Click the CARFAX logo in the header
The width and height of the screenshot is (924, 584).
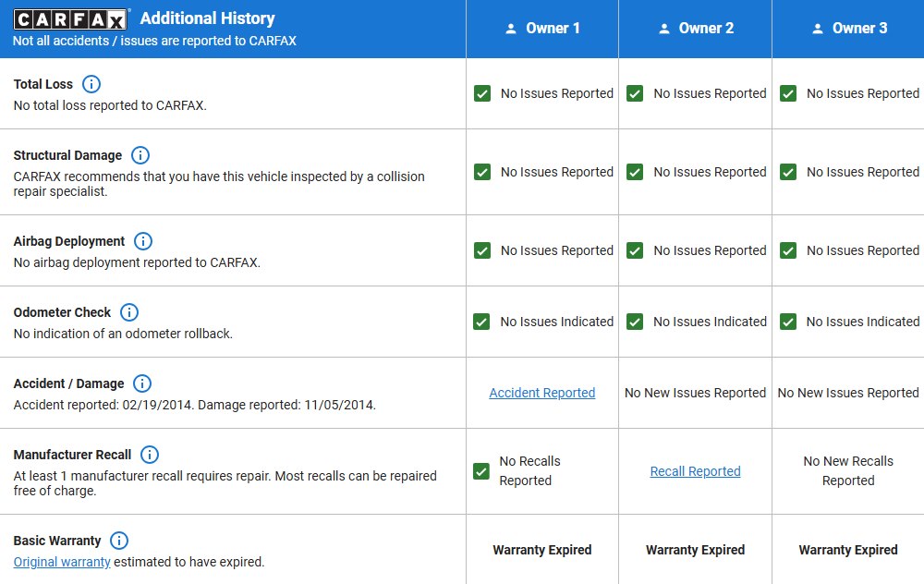70,19
